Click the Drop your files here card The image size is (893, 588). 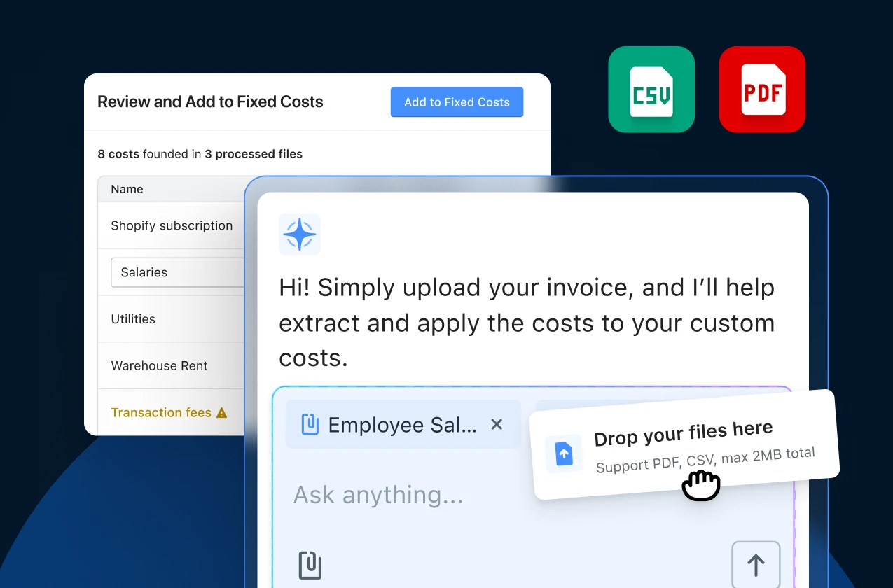(x=683, y=437)
